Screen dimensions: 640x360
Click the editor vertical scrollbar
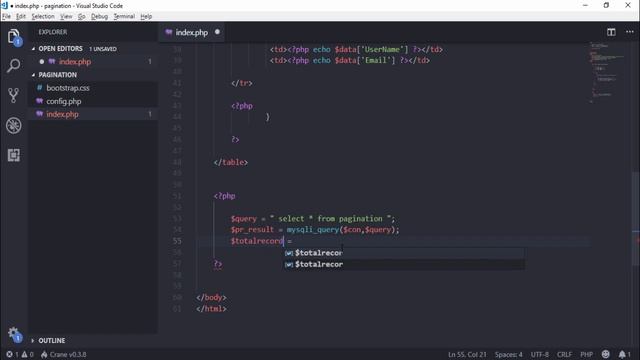tap(636, 220)
